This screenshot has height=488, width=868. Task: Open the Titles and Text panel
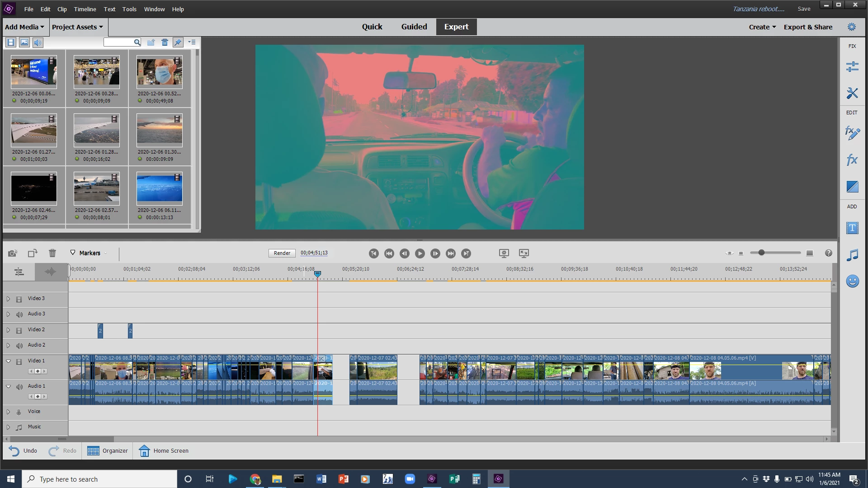click(852, 228)
